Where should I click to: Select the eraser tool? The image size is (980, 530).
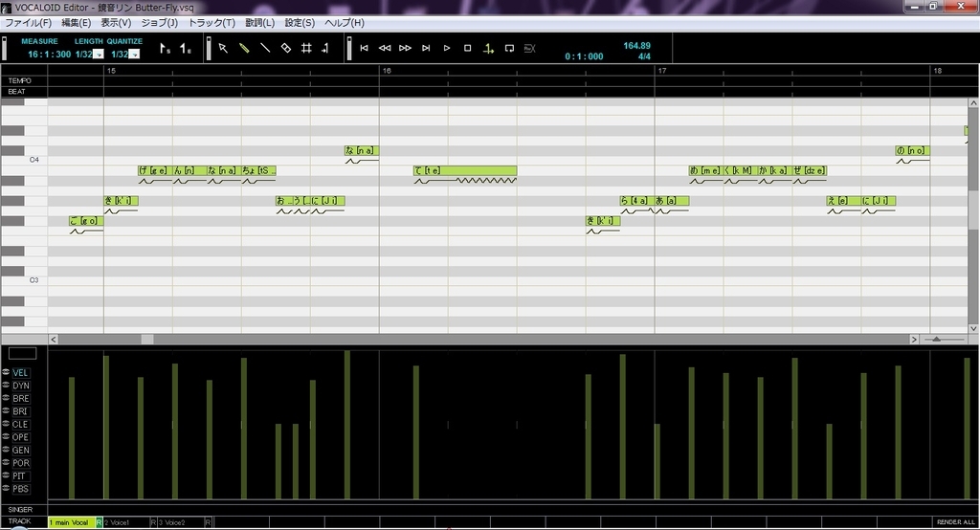point(285,48)
